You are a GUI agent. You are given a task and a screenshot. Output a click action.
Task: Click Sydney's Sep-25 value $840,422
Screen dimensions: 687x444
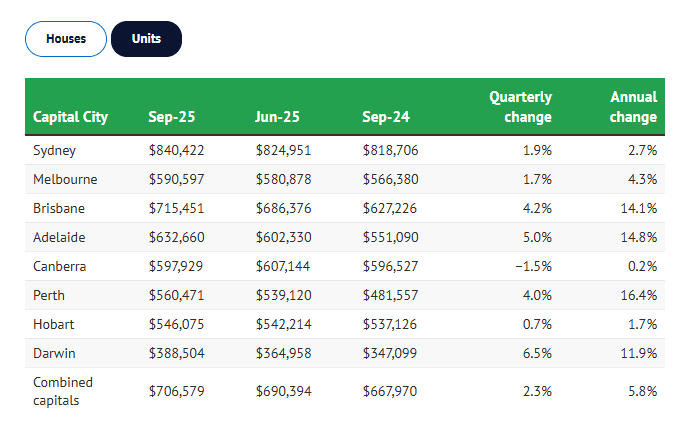click(176, 150)
